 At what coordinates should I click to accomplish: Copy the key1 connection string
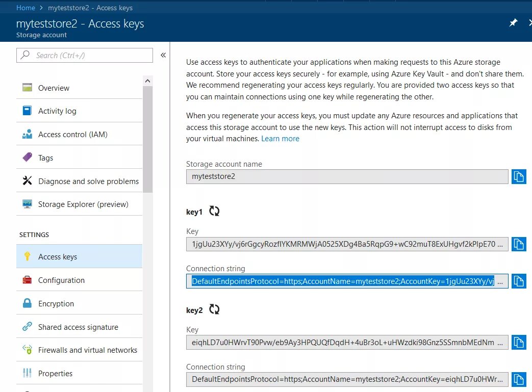[518, 281]
